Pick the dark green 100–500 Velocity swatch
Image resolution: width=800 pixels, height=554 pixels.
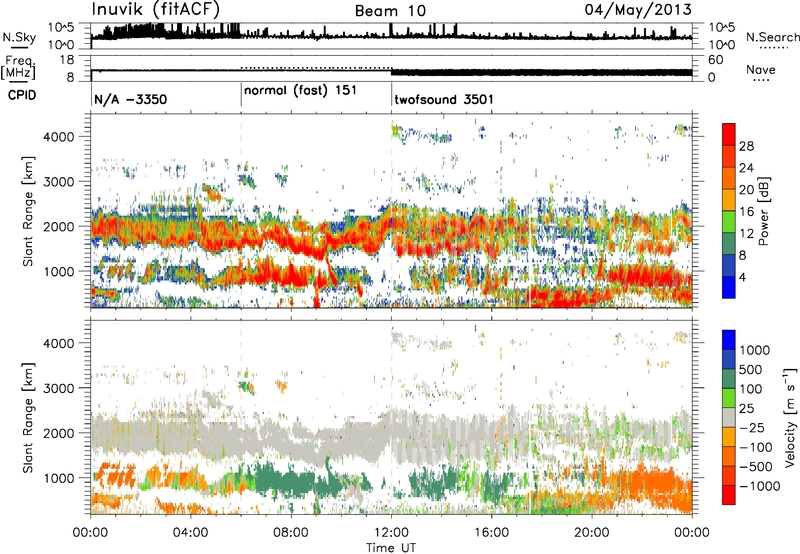pyautogui.click(x=729, y=379)
